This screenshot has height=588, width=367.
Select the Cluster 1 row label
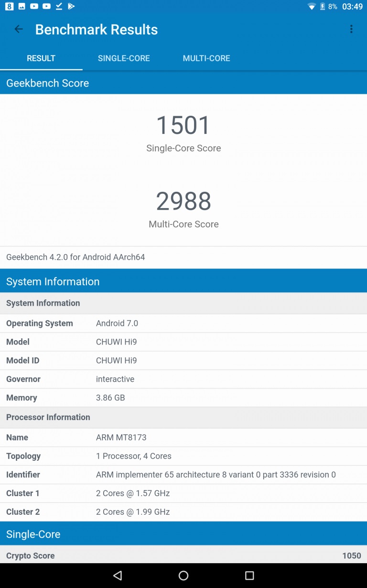tap(23, 494)
